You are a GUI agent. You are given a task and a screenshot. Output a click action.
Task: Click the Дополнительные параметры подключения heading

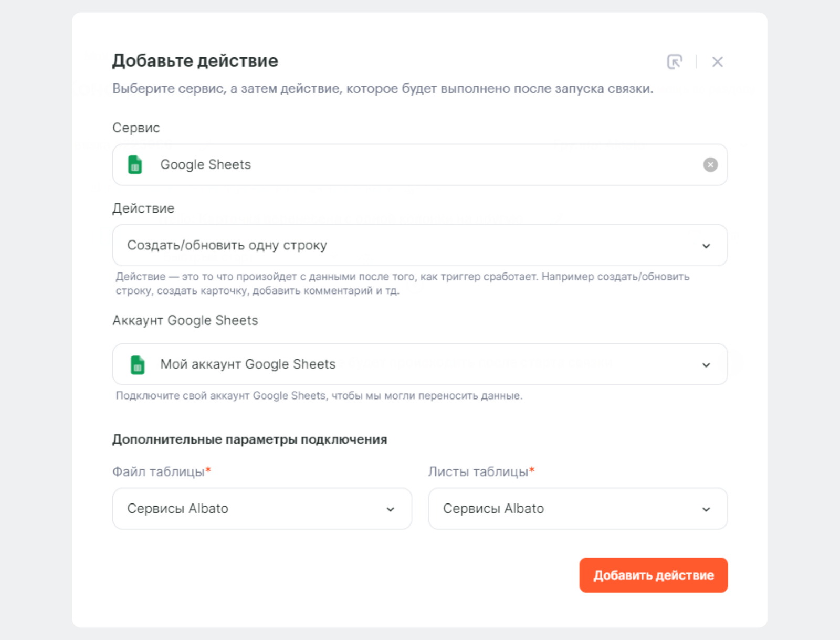(249, 439)
